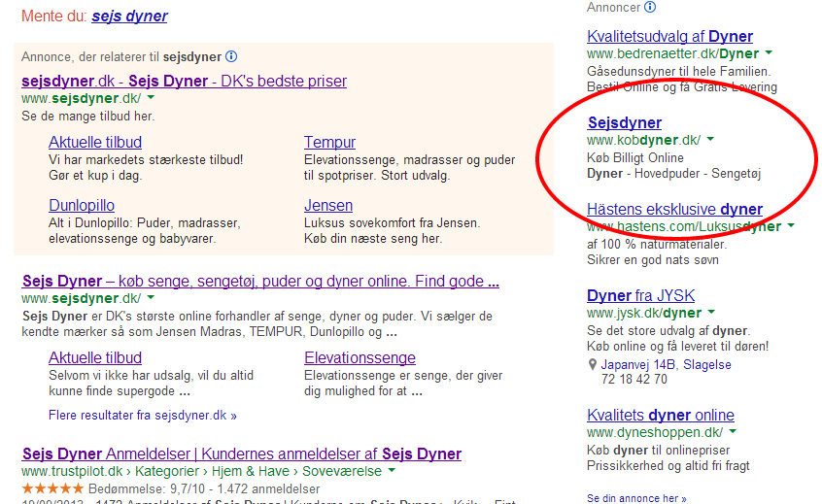Click 'sejs dyner' spelling suggestion link
This screenshot has height=504, width=822.
click(x=129, y=17)
